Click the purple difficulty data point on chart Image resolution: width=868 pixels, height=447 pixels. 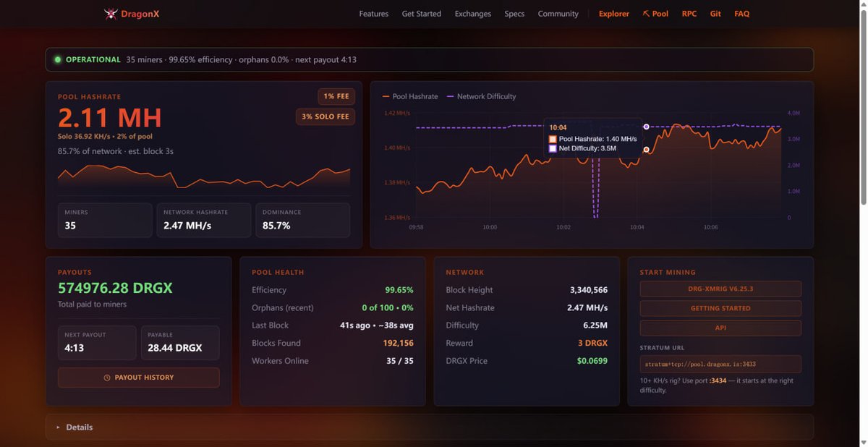click(x=646, y=127)
